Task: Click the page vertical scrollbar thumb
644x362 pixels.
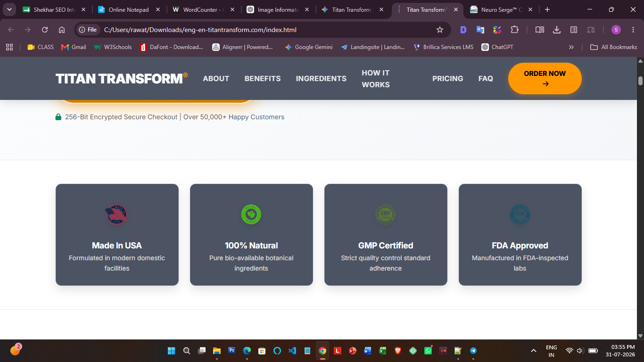Action: (x=640, y=81)
